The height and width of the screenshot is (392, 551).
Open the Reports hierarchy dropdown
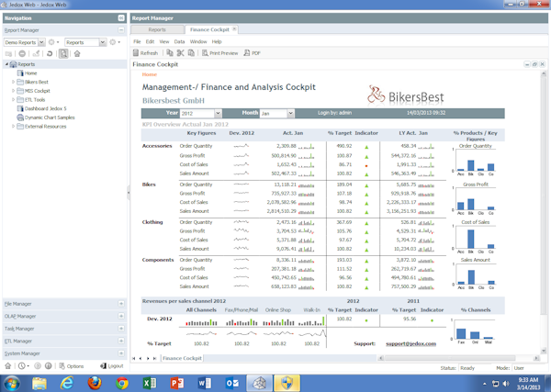pyautogui.click(x=103, y=42)
